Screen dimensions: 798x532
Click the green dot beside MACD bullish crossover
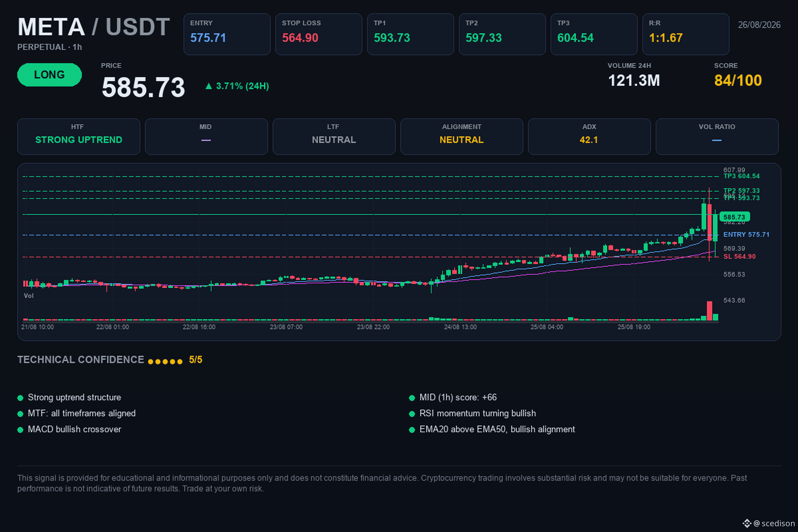pyautogui.click(x=20, y=430)
